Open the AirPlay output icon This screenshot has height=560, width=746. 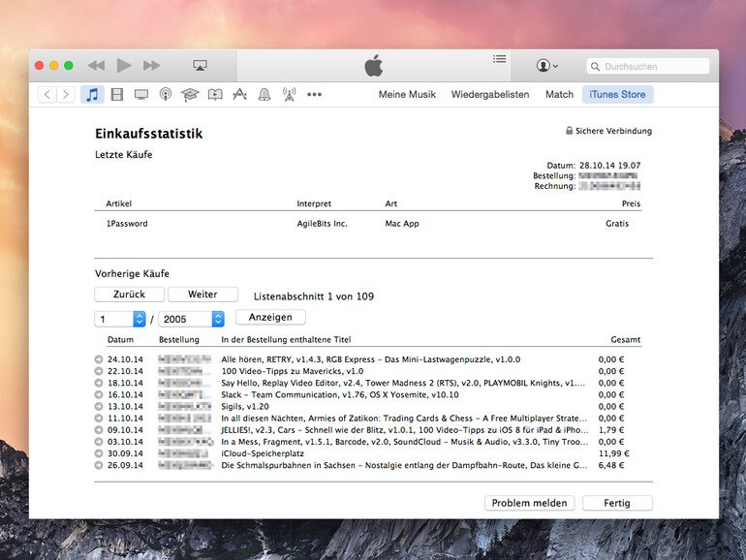(200, 66)
